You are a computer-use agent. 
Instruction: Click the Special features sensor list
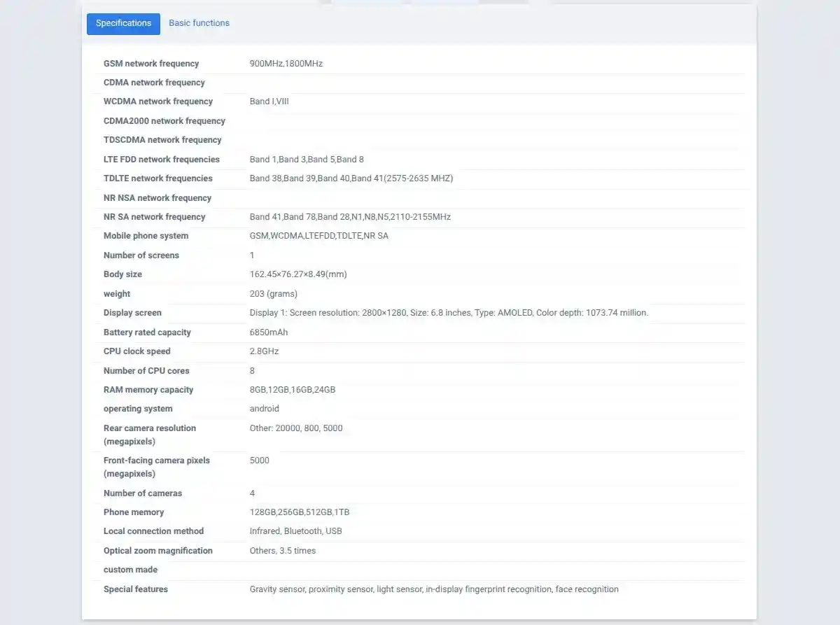pos(434,589)
